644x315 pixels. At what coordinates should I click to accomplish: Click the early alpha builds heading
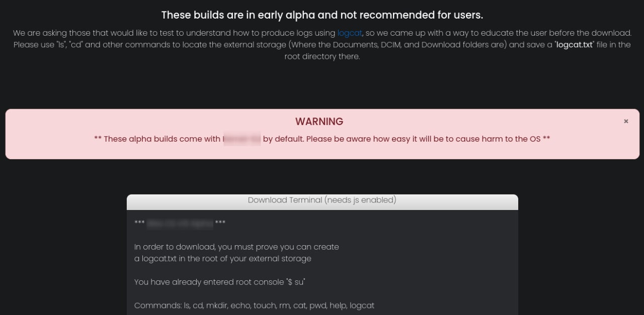(x=322, y=15)
